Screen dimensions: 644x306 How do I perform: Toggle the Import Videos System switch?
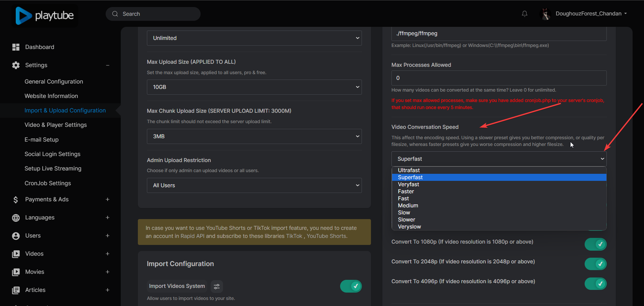[351, 286]
